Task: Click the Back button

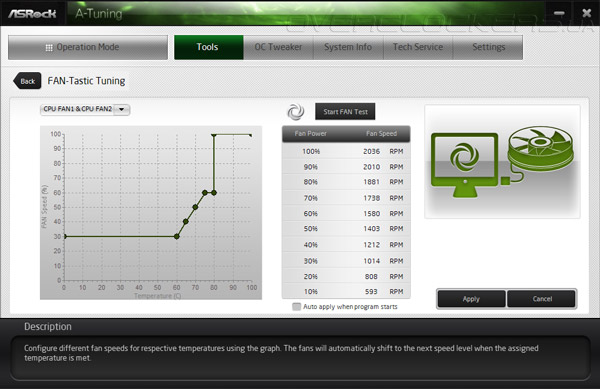Action: click(27, 81)
